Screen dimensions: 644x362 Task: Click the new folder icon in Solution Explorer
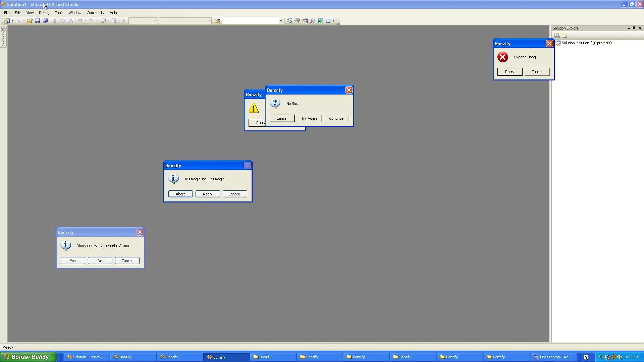pyautogui.click(x=565, y=36)
